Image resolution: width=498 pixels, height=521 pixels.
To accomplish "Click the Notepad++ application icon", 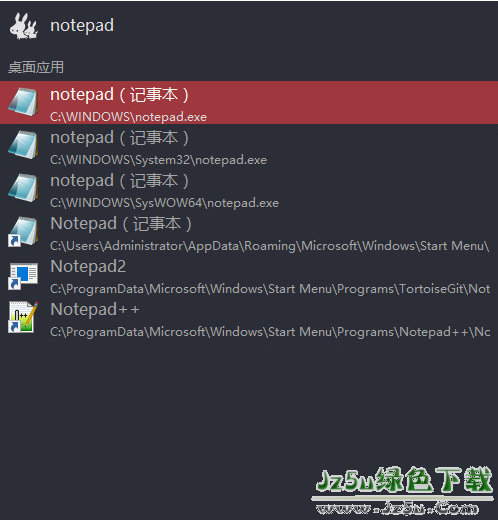I will pyautogui.click(x=23, y=317).
